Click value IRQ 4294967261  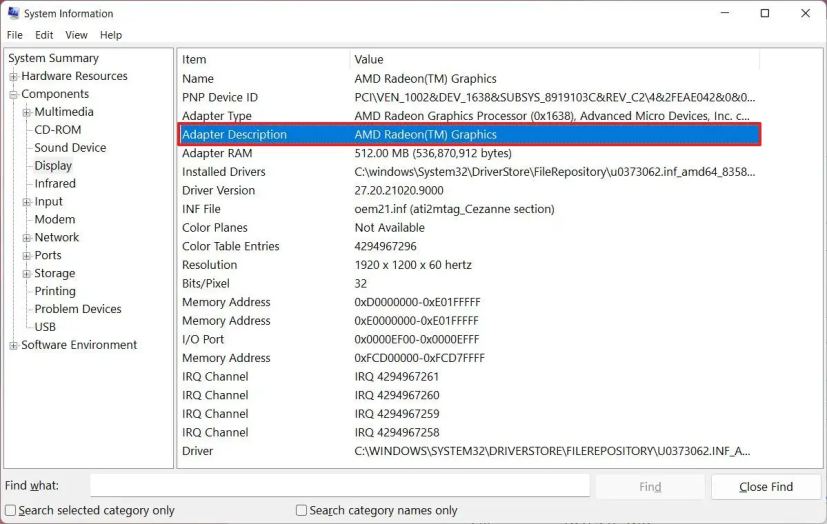397,377
